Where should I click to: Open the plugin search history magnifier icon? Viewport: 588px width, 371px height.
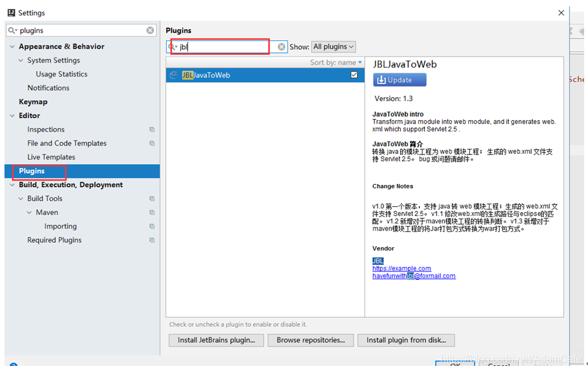173,47
